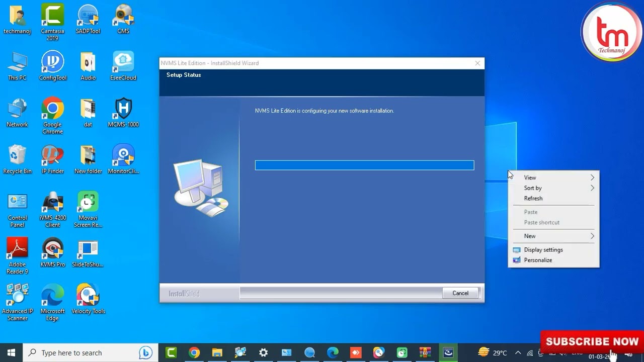The image size is (644, 362).
Task: Select the Network desktop icon
Action: point(17,113)
